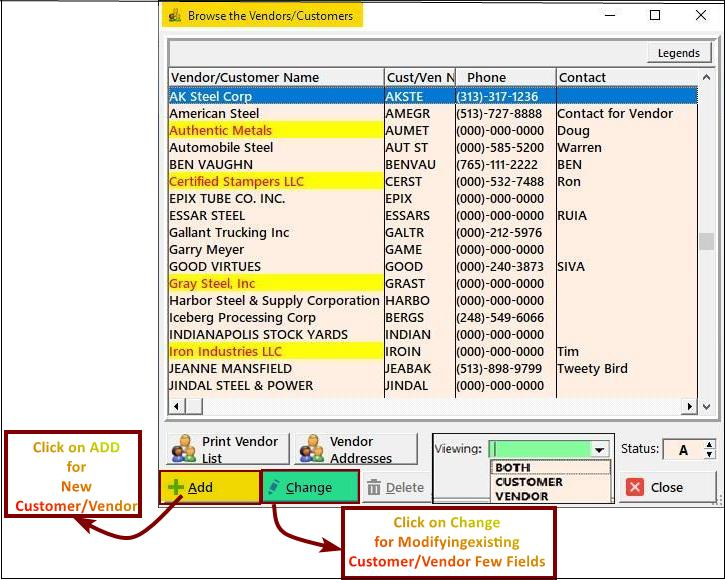The width and height of the screenshot is (725, 580).
Task: Select the Authentic Metals row
Action: 433,130
